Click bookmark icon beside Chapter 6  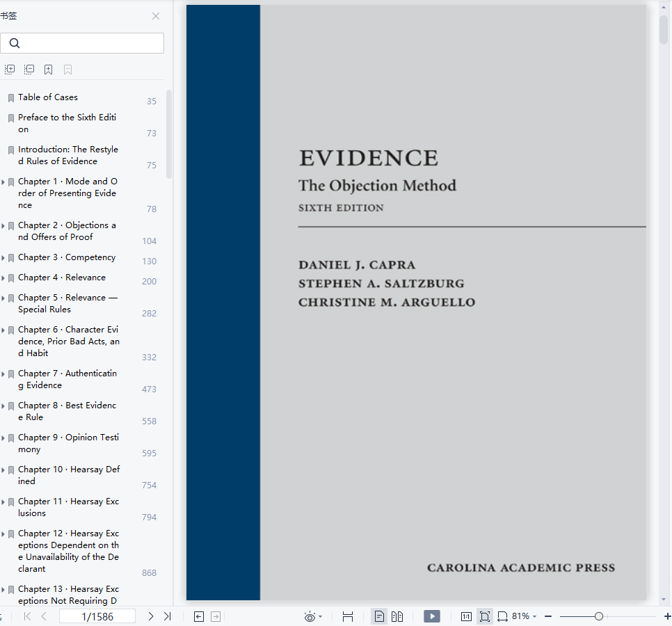[x=11, y=330]
